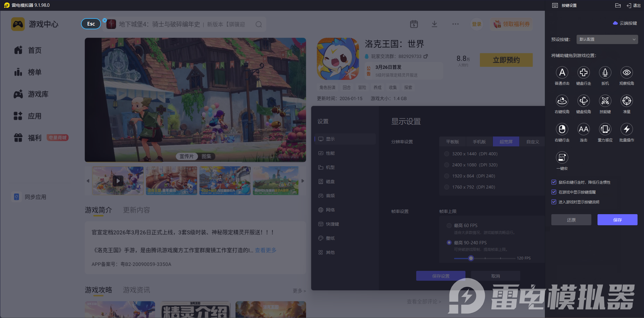The width and height of the screenshot is (644, 318).
Task: Click the 一键宏 macro key icon
Action: (x=562, y=158)
